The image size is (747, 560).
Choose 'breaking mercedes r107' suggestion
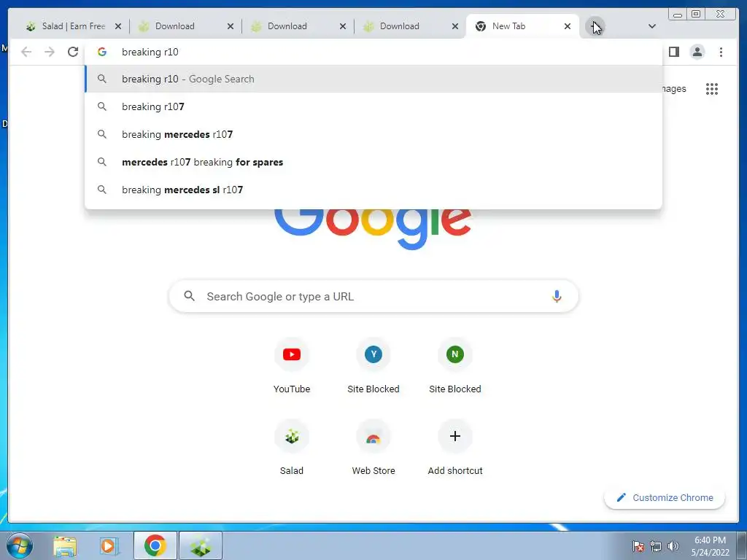pos(373,134)
